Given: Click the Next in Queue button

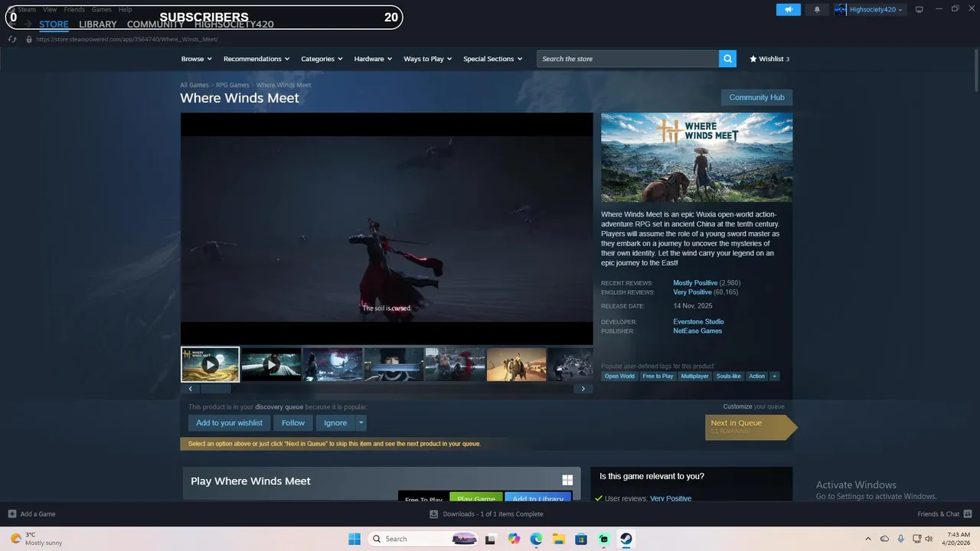Looking at the screenshot, I should click(x=750, y=426).
